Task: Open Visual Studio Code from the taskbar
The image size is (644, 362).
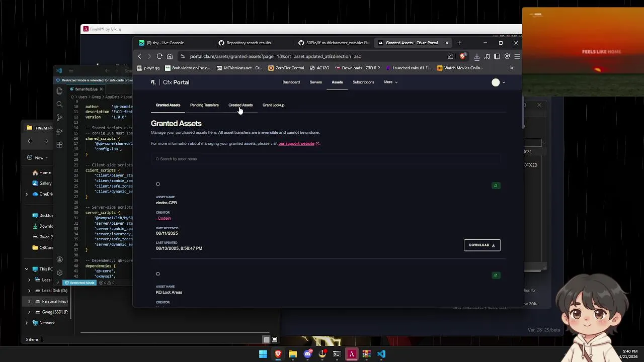Action: pos(381,354)
